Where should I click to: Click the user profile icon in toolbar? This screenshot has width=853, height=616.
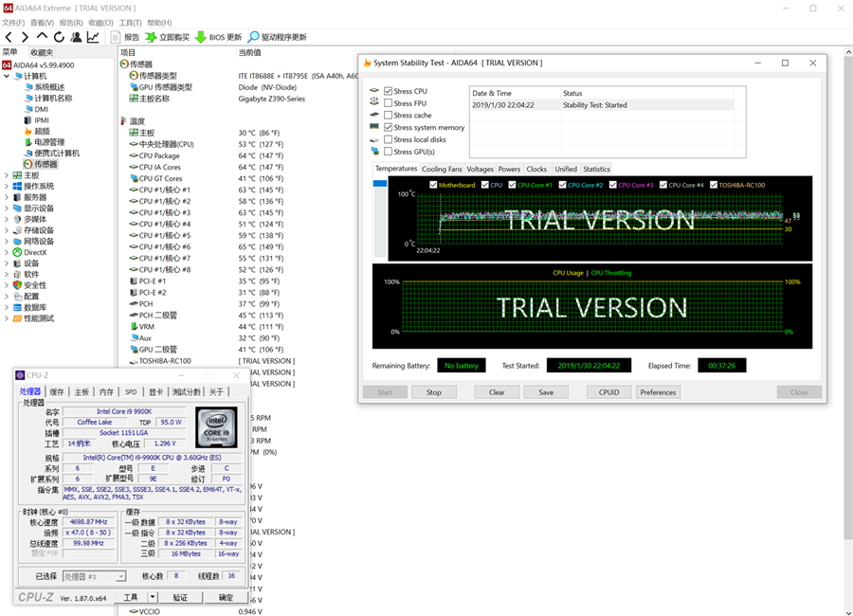[76, 37]
